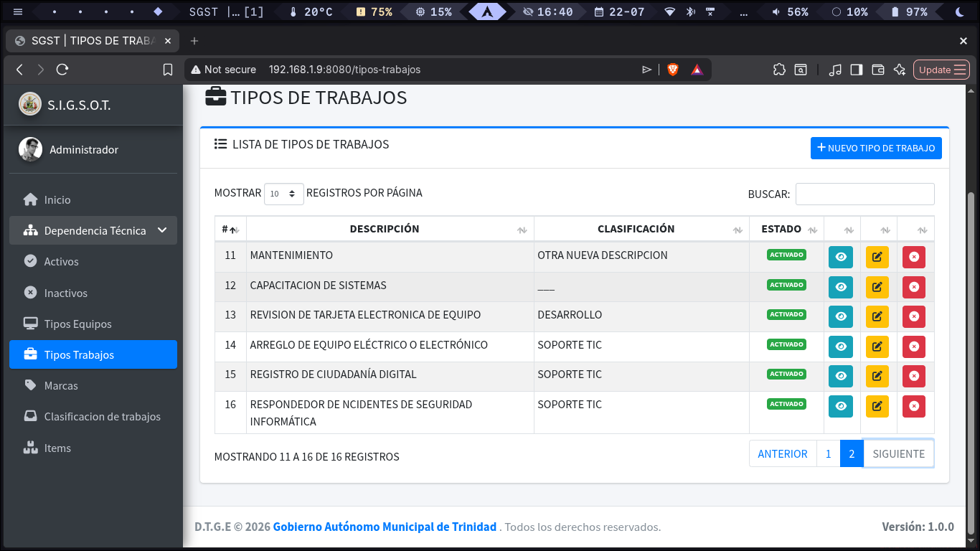Select pagination page 1

[x=828, y=453]
